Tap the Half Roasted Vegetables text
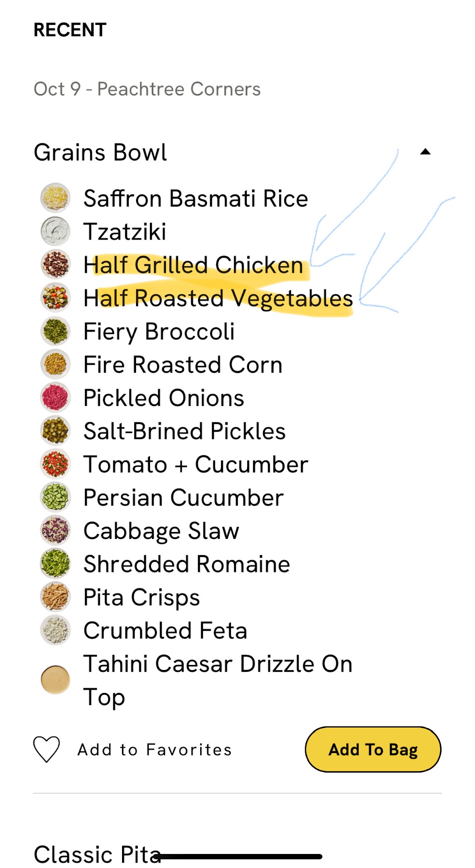Viewport: 475px width, 868px height. (x=218, y=298)
